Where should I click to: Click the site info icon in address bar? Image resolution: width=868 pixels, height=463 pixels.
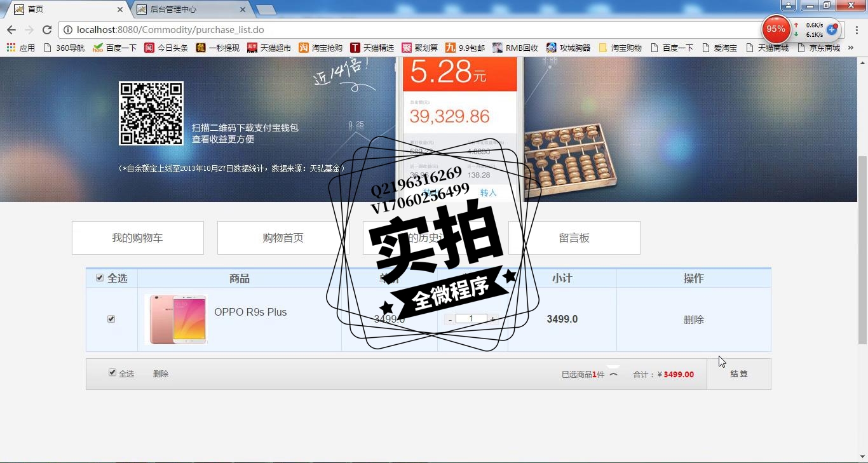pyautogui.click(x=68, y=30)
